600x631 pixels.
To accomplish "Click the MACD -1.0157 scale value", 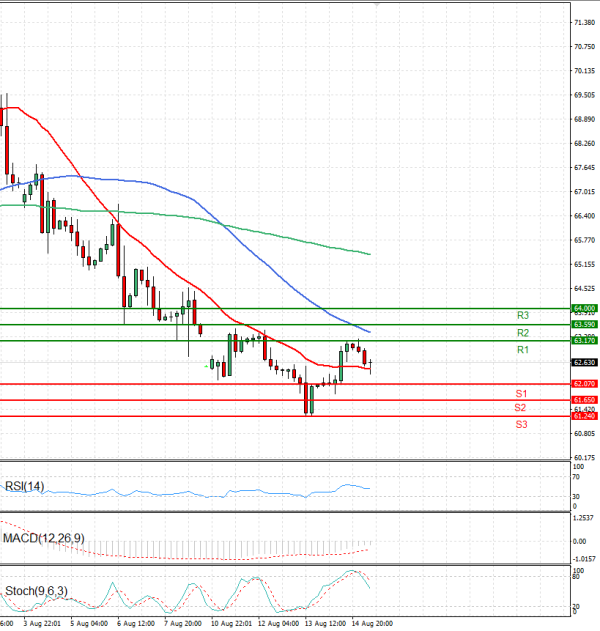I will click(x=583, y=559).
